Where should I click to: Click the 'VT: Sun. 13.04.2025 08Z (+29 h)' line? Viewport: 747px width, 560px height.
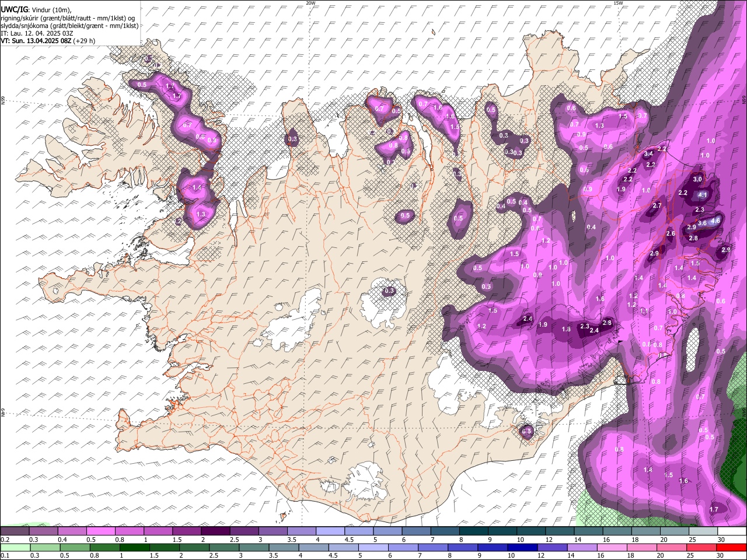pos(48,41)
